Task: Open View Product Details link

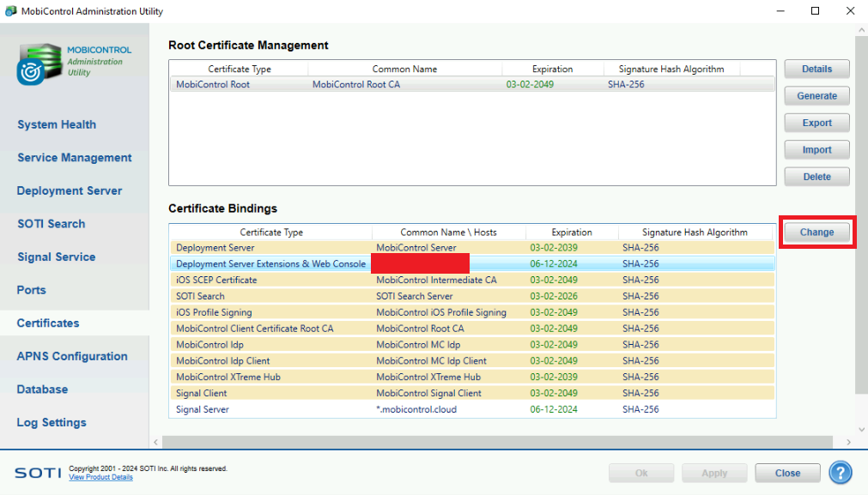Action: [x=100, y=477]
